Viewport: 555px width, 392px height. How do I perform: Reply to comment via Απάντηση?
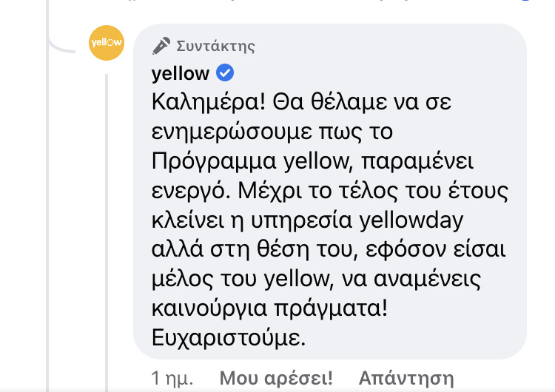406,379
